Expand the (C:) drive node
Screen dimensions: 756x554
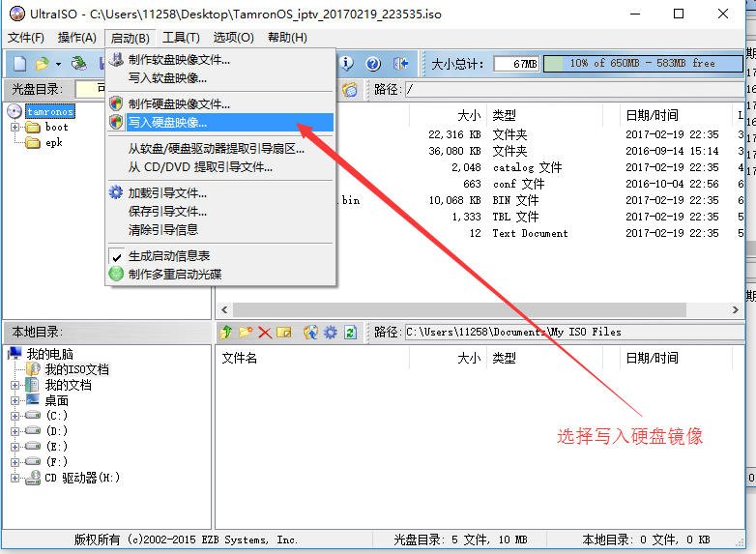tap(15, 416)
